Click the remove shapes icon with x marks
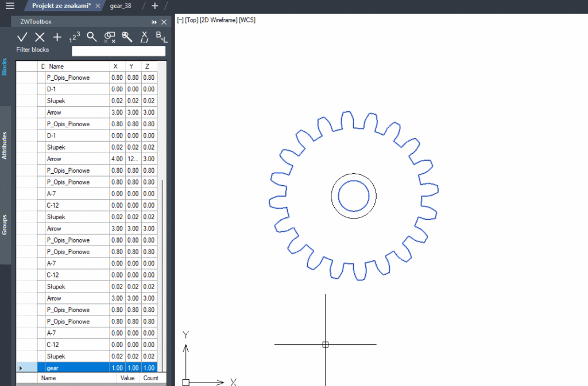588x386 pixels. tap(110, 37)
